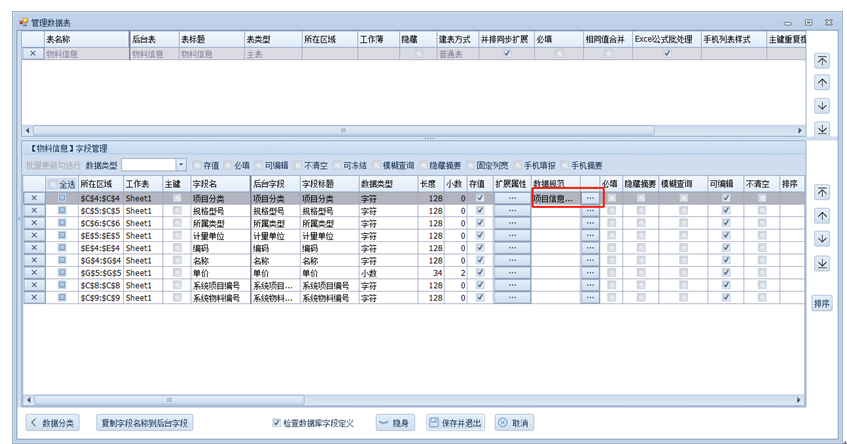Viewport: 847px width, 444px height.
Task: Open the 数据规范 ellipsis button for 项目分类
Action: (590, 198)
